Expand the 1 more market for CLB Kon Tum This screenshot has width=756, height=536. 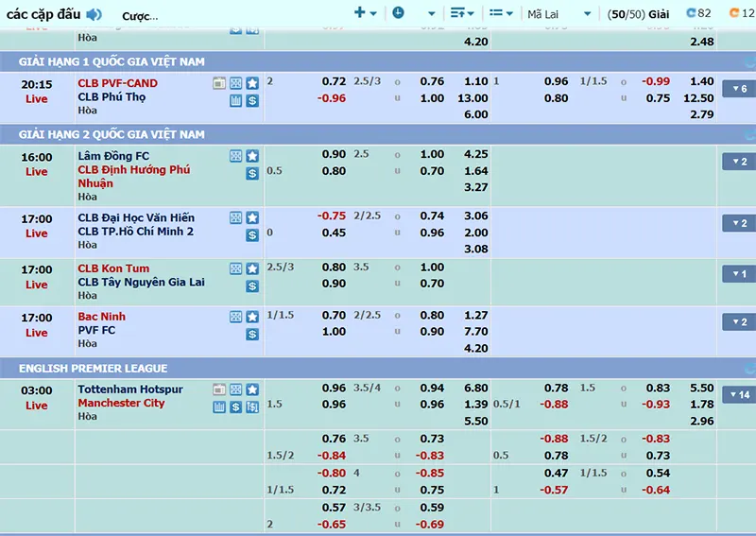tap(739, 274)
